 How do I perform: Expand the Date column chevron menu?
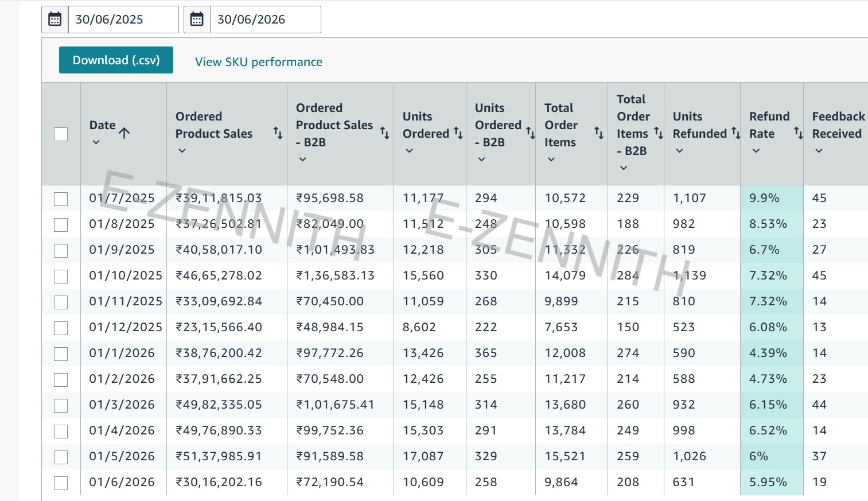[x=96, y=142]
